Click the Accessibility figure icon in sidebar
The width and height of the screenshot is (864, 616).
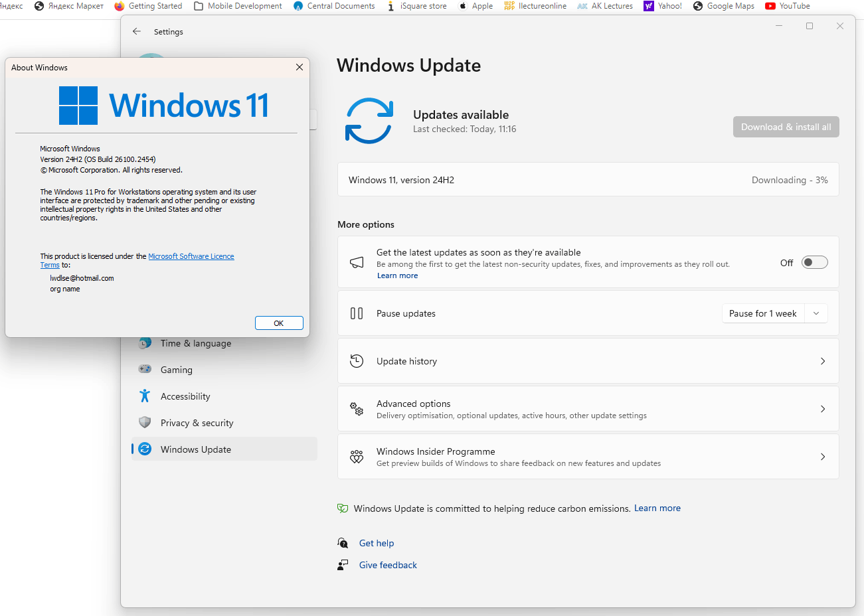click(x=145, y=396)
